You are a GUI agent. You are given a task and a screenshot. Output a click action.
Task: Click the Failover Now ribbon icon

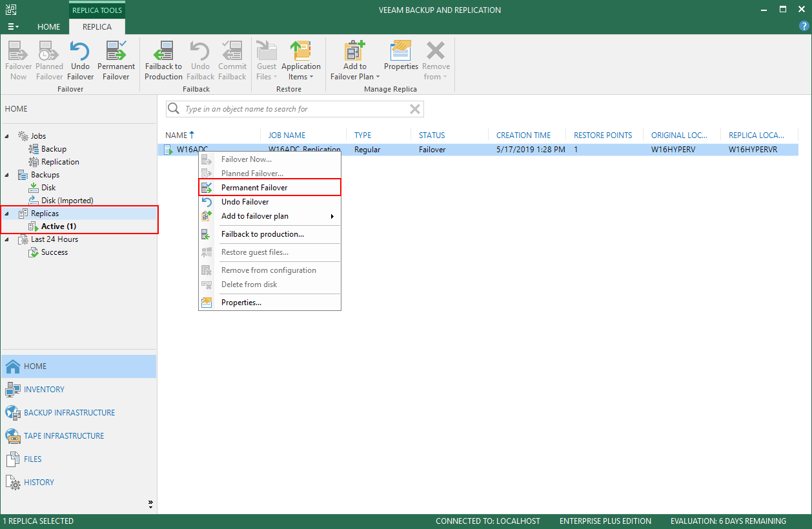pyautogui.click(x=19, y=60)
